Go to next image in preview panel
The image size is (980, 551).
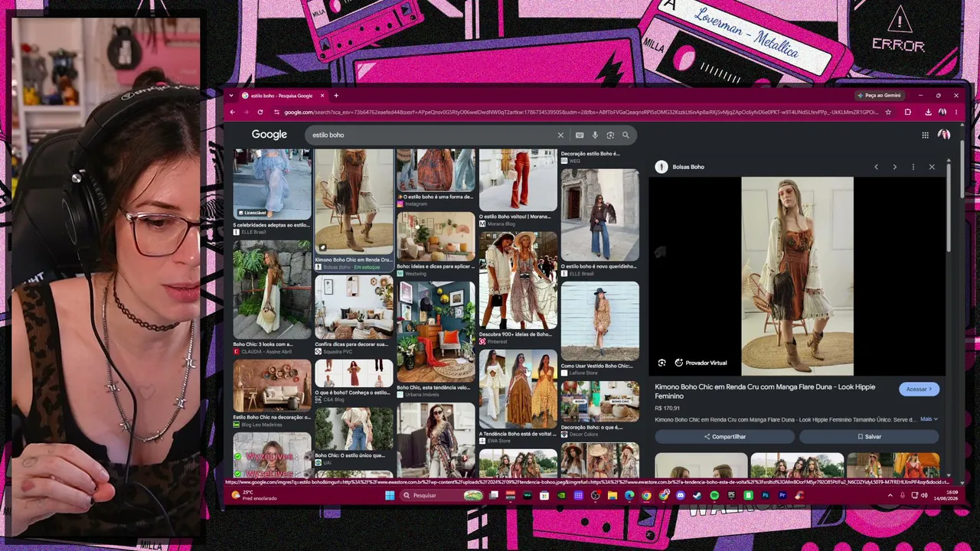click(x=894, y=167)
